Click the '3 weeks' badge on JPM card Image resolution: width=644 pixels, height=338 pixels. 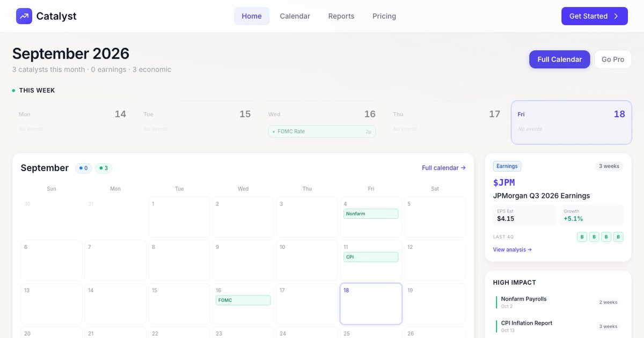pyautogui.click(x=609, y=166)
